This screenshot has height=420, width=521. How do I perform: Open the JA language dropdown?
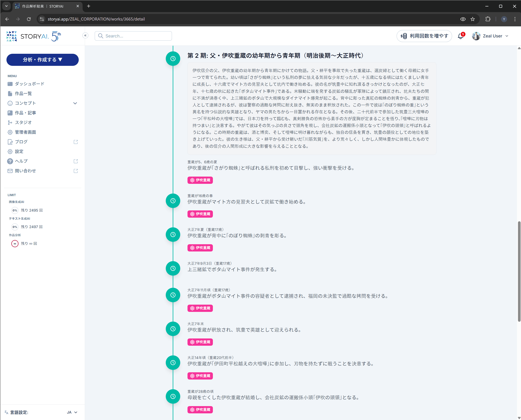click(x=72, y=412)
